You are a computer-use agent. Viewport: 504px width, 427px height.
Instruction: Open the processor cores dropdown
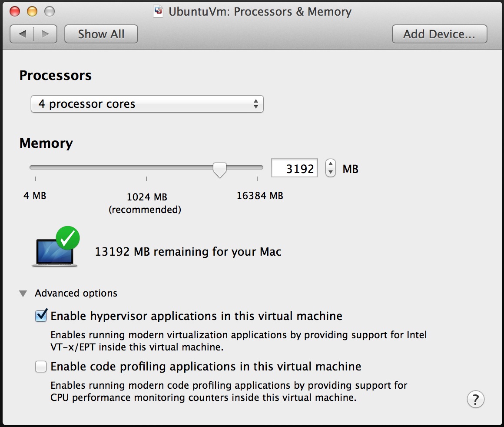(x=147, y=104)
